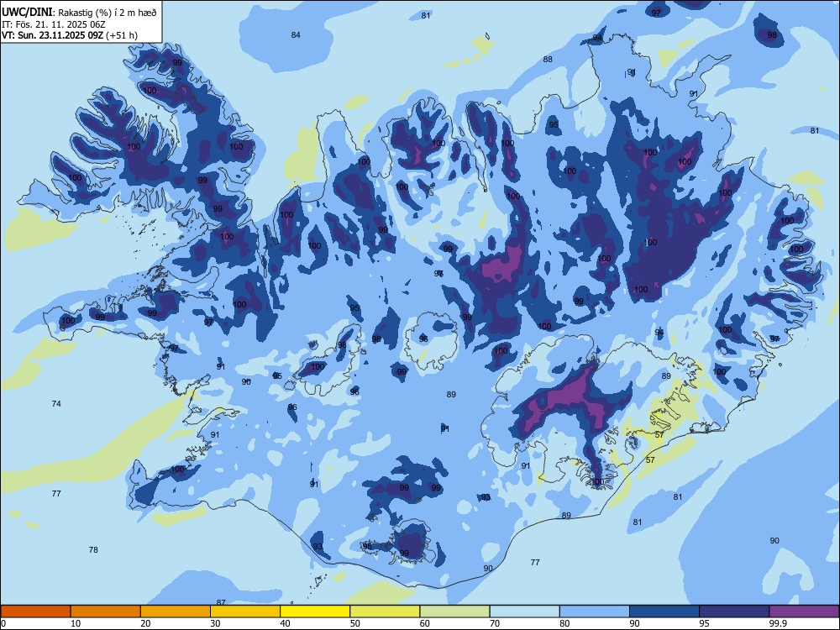
Task: Pick the 60–70 light green legend swatch
Action: coord(454,612)
